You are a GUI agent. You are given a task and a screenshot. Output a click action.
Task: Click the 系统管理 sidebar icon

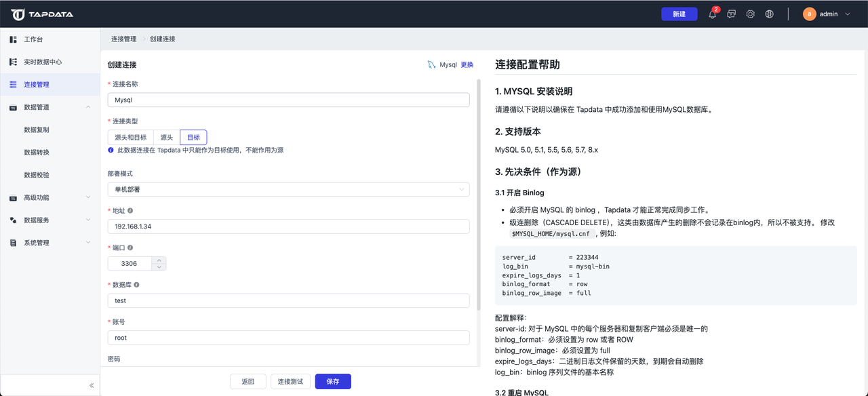click(13, 243)
